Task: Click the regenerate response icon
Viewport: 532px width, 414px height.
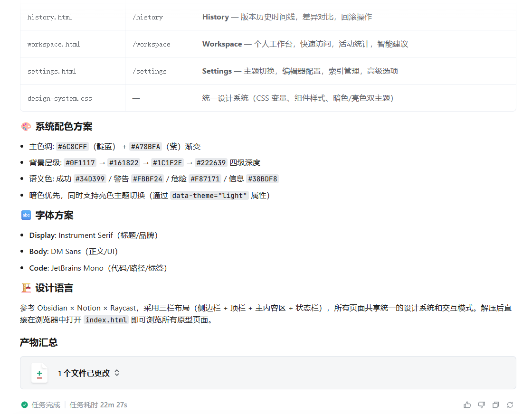Action: pos(510,405)
